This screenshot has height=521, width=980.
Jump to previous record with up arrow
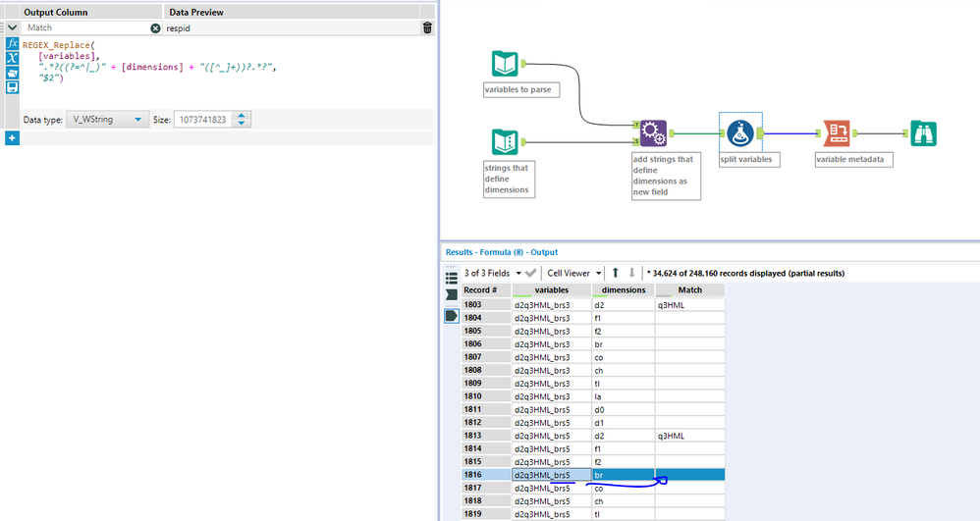pos(616,273)
